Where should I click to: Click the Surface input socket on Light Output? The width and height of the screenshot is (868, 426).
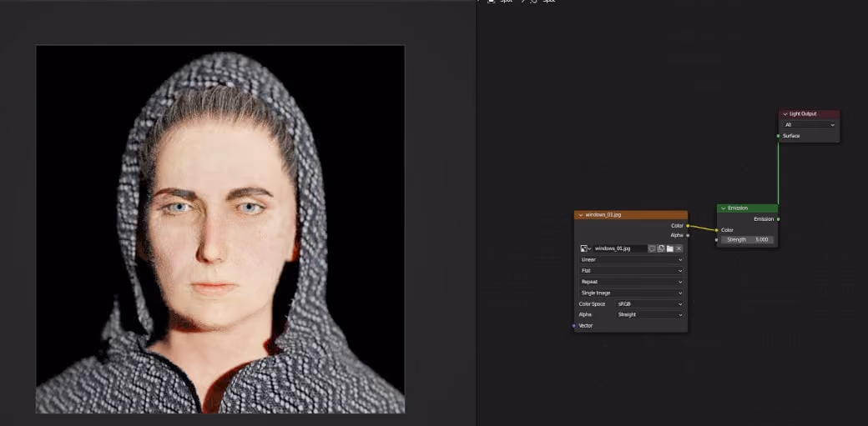click(779, 136)
